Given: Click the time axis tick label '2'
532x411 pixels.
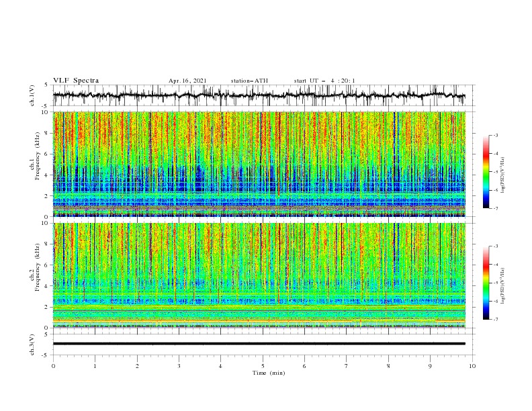Looking at the screenshot, I should tap(137, 366).
